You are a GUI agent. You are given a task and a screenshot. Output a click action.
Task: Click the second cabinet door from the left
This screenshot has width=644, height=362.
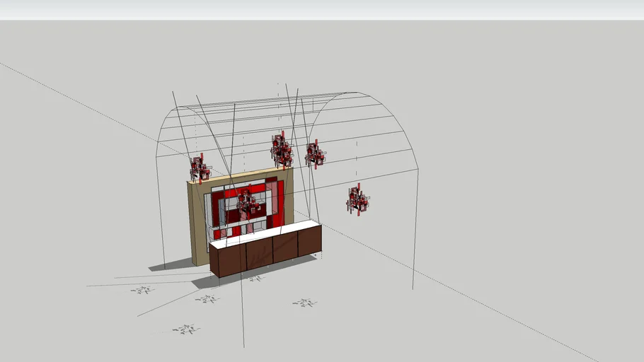tap(259, 253)
